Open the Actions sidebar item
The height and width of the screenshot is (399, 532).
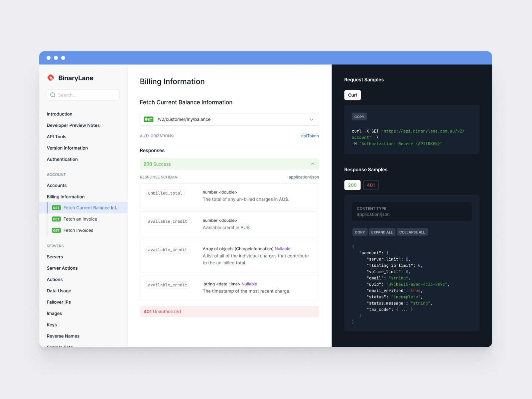tap(55, 280)
